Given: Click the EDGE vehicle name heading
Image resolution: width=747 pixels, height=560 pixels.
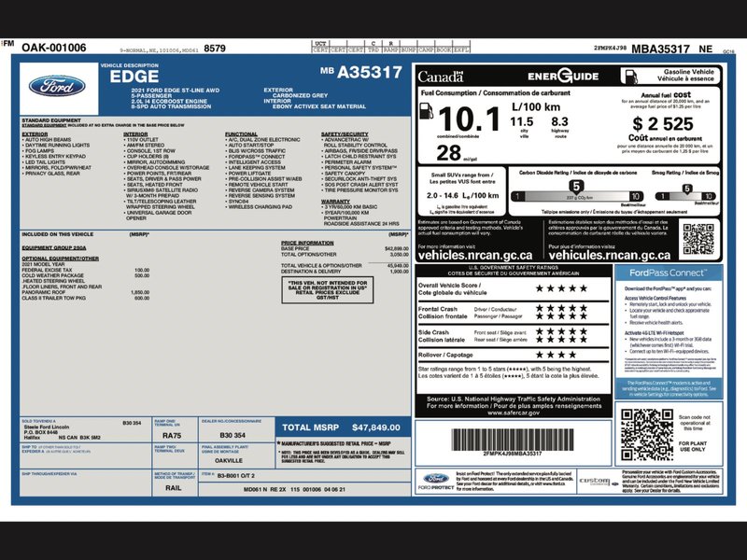Looking at the screenshot, I should pos(134,77).
